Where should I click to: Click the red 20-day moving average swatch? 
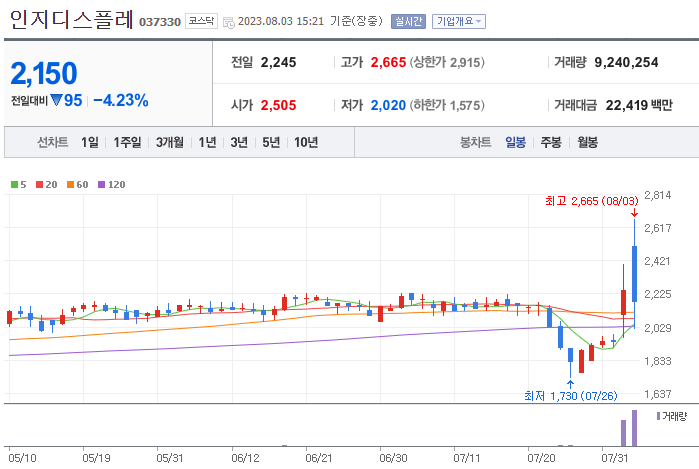(x=40, y=185)
